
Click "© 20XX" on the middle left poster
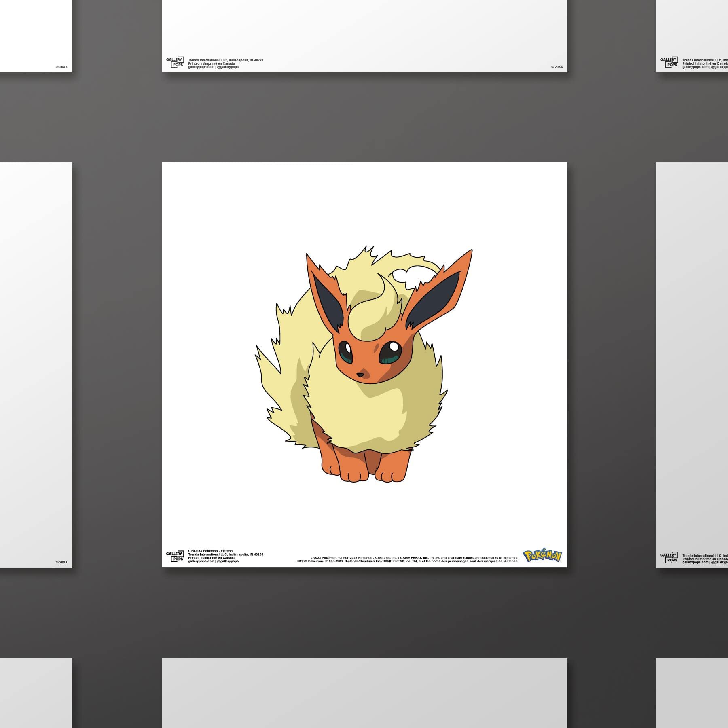[x=62, y=562]
